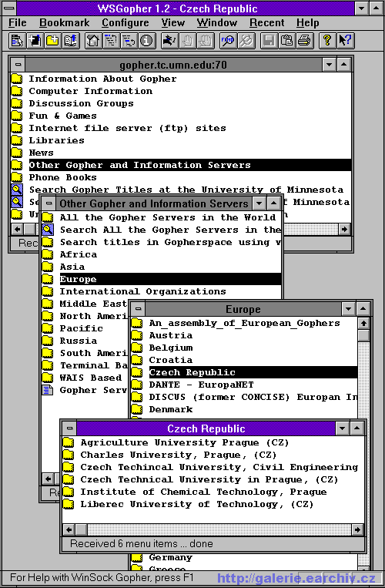Click folder icon next to Austria
The width and height of the screenshot is (385, 588).
[137, 336]
